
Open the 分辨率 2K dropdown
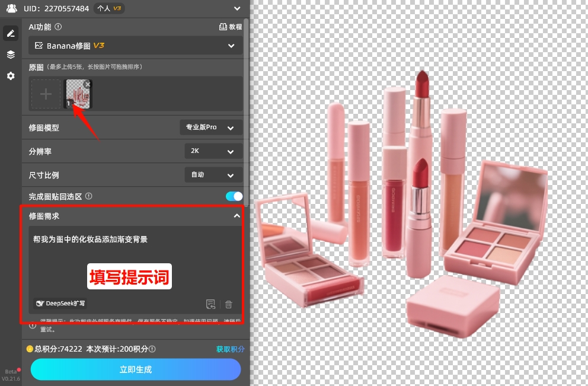[213, 151]
